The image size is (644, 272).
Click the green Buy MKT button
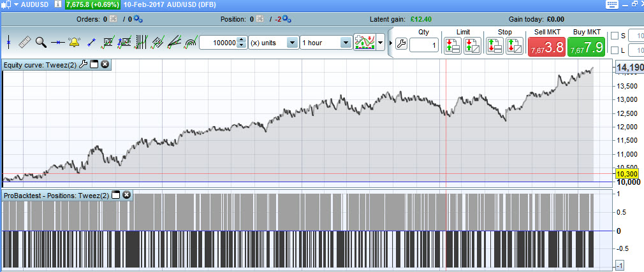click(586, 47)
